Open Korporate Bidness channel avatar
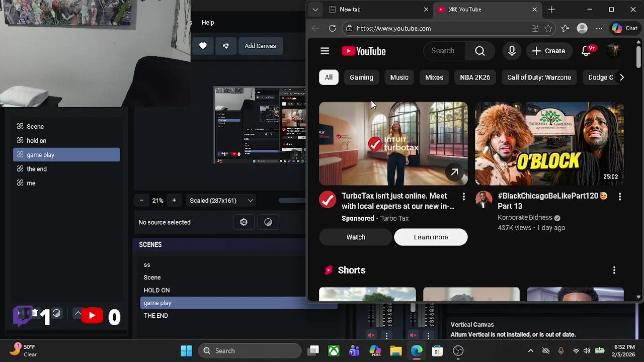 [484, 200]
